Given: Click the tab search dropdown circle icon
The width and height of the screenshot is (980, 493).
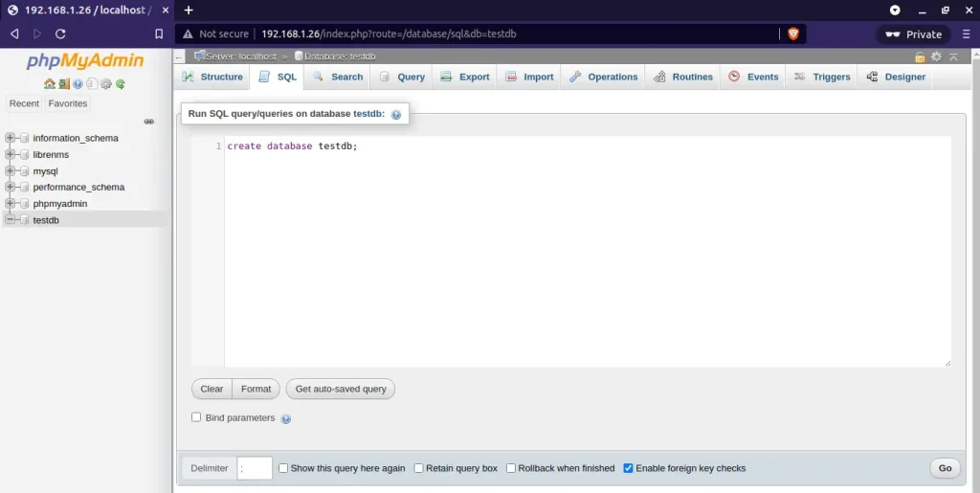Looking at the screenshot, I should pos(895,10).
